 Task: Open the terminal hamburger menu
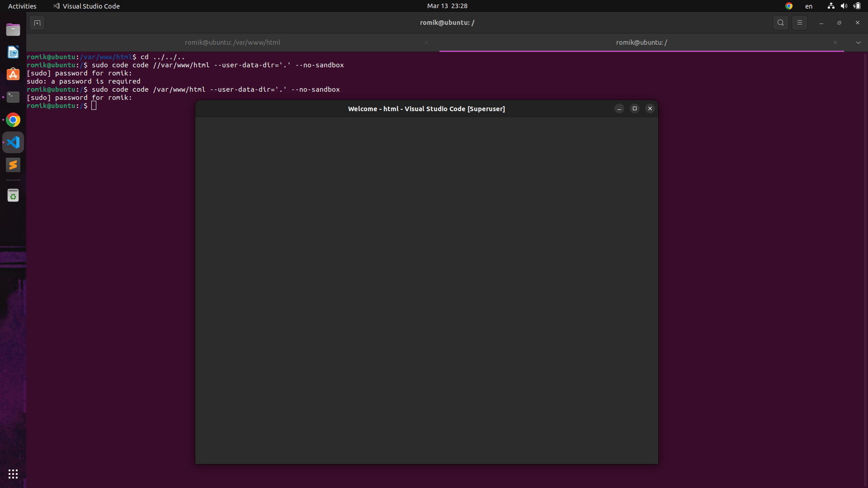(799, 23)
